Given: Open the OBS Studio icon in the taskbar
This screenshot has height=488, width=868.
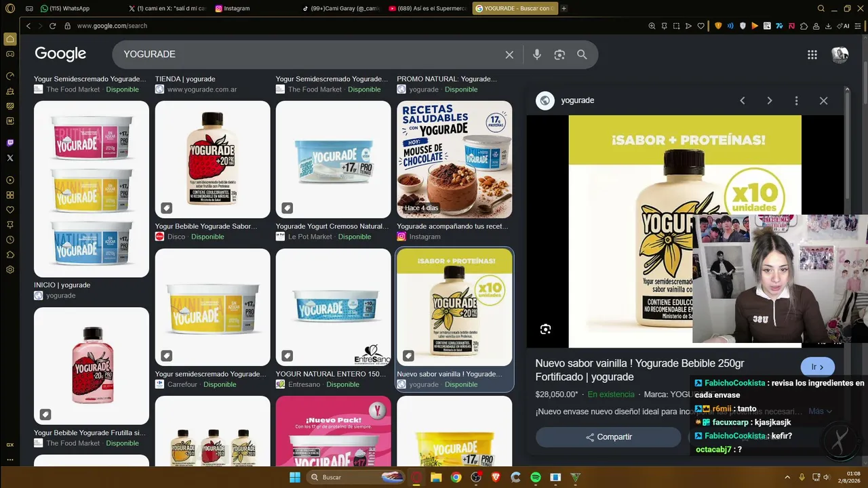Looking at the screenshot, I should (x=476, y=477).
